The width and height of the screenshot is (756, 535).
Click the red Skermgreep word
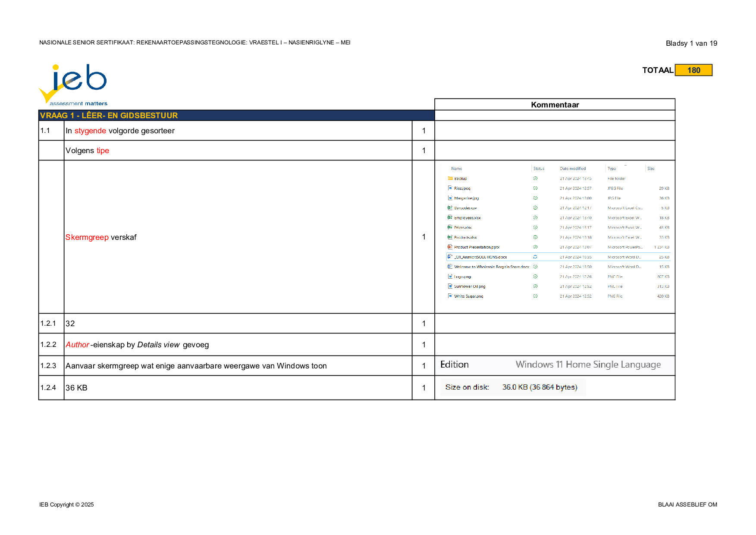(x=87, y=237)
